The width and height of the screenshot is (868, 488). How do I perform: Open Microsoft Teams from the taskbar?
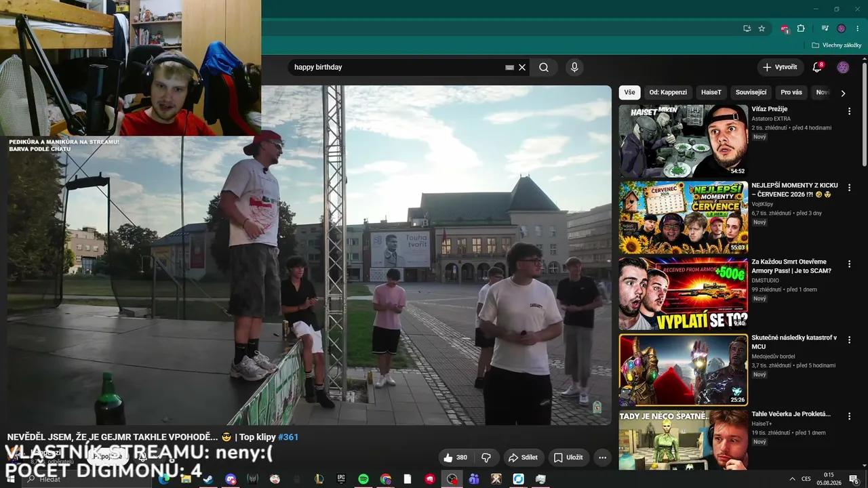(x=474, y=479)
